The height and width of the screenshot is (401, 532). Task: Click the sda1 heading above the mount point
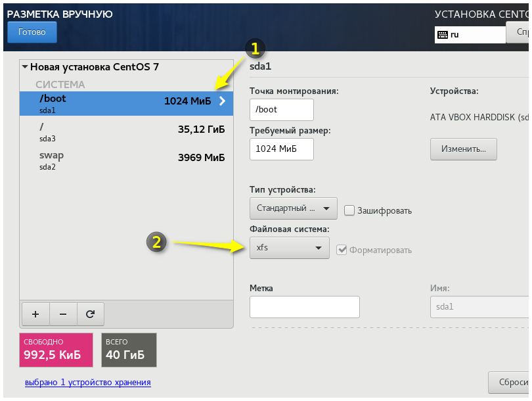(260, 66)
